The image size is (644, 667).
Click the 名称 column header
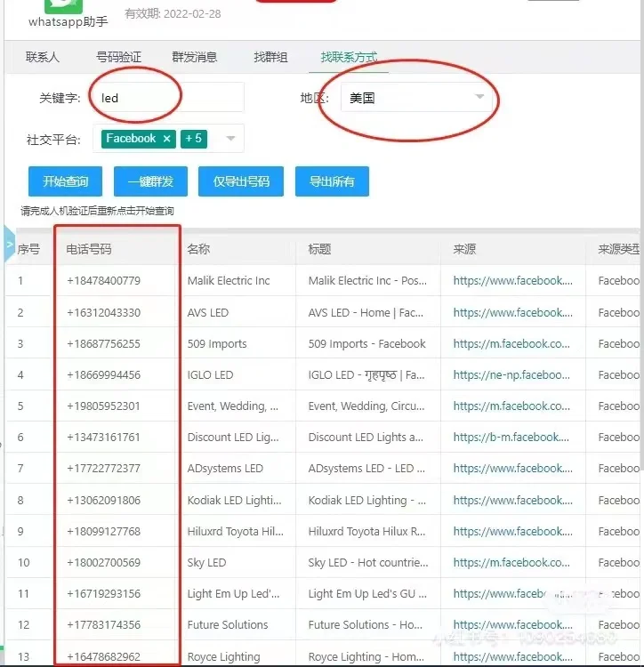coord(198,249)
